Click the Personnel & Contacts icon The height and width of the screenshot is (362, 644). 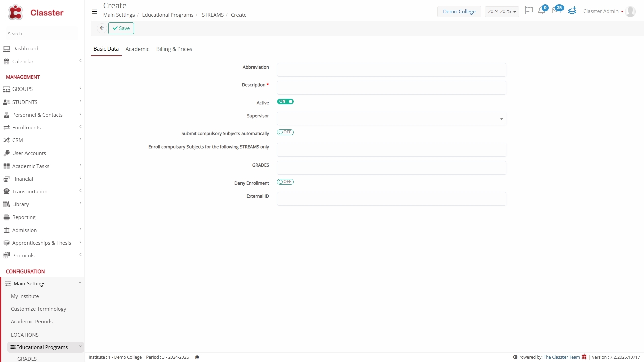(x=6, y=115)
